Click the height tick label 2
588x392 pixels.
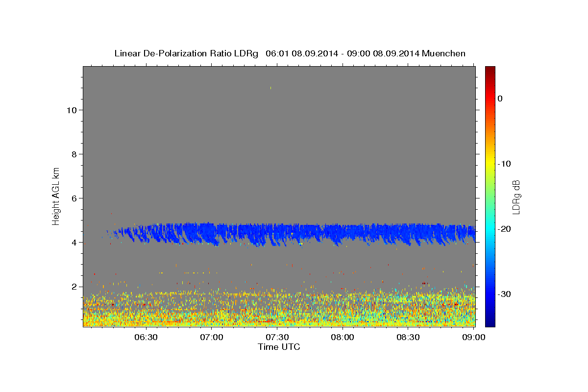click(73, 287)
